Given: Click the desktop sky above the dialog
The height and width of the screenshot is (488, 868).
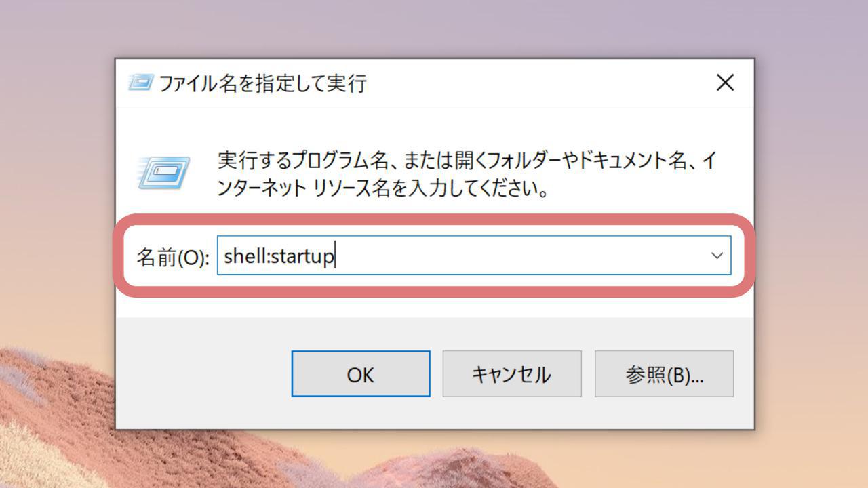Looking at the screenshot, I should [x=434, y=28].
